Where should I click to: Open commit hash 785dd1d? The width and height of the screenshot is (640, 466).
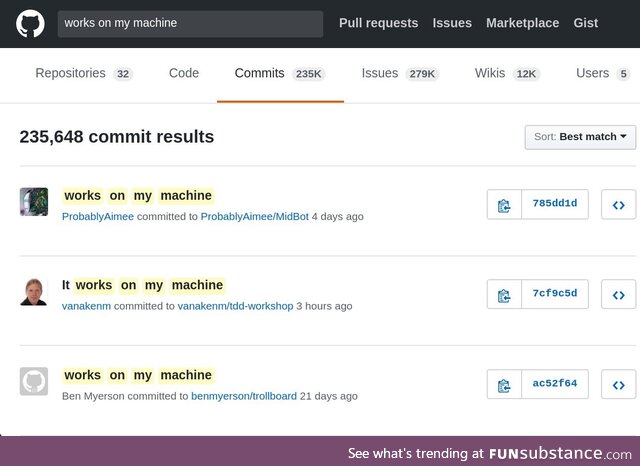[555, 204]
